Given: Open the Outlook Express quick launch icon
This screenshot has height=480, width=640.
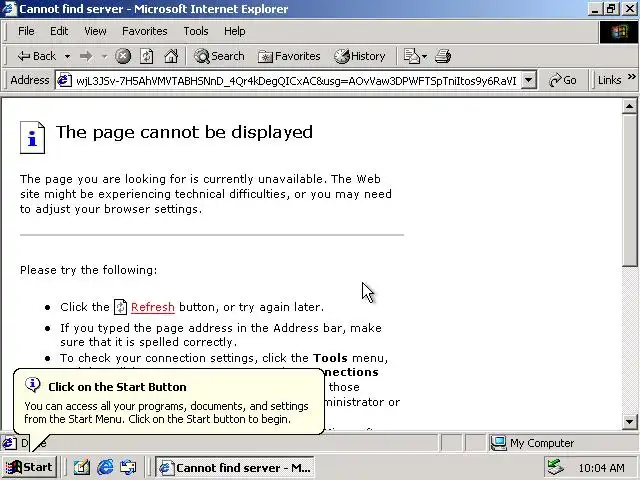Looking at the screenshot, I should 129,467.
